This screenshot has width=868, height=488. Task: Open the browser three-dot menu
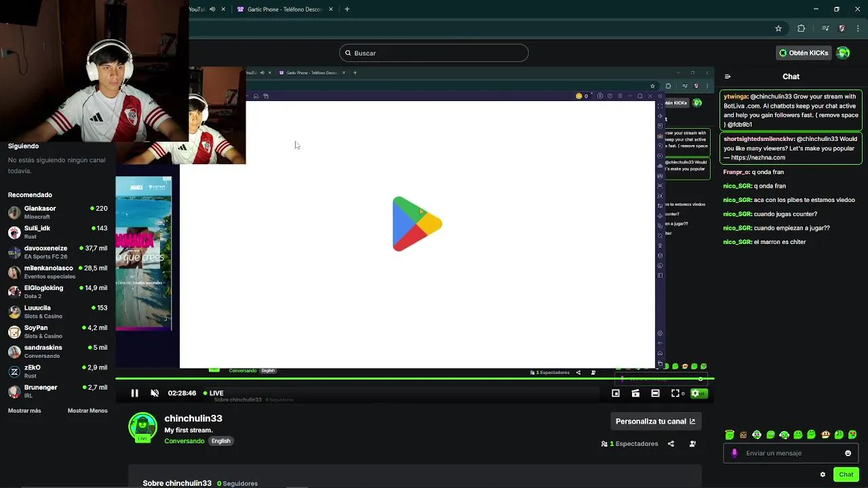pyautogui.click(x=858, y=28)
